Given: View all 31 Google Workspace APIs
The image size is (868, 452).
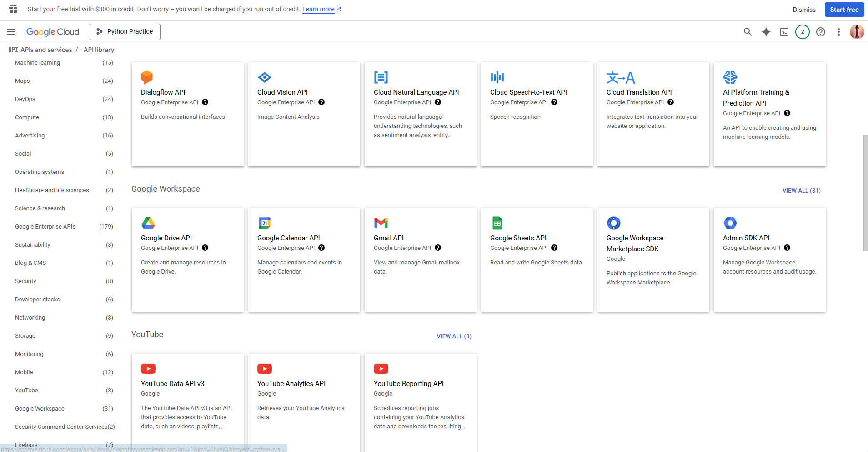Looking at the screenshot, I should (801, 191).
